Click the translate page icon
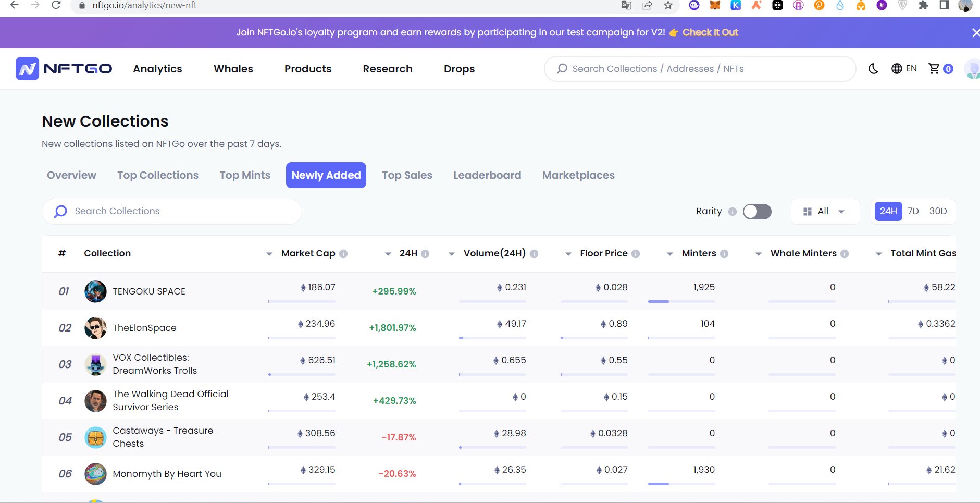This screenshot has width=980, height=503. click(626, 5)
